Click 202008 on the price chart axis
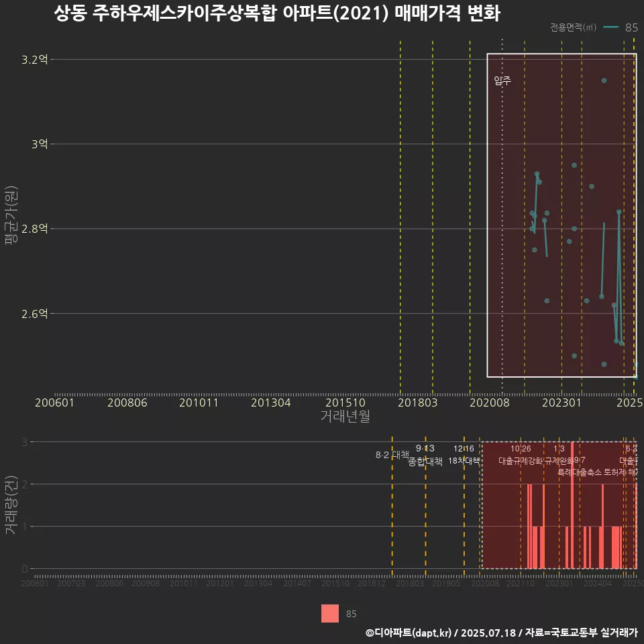This screenshot has width=644, height=644. pyautogui.click(x=490, y=402)
